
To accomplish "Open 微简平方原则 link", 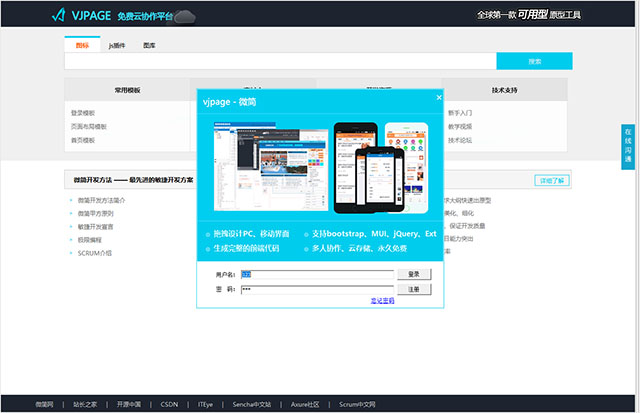I will pyautogui.click(x=96, y=213).
